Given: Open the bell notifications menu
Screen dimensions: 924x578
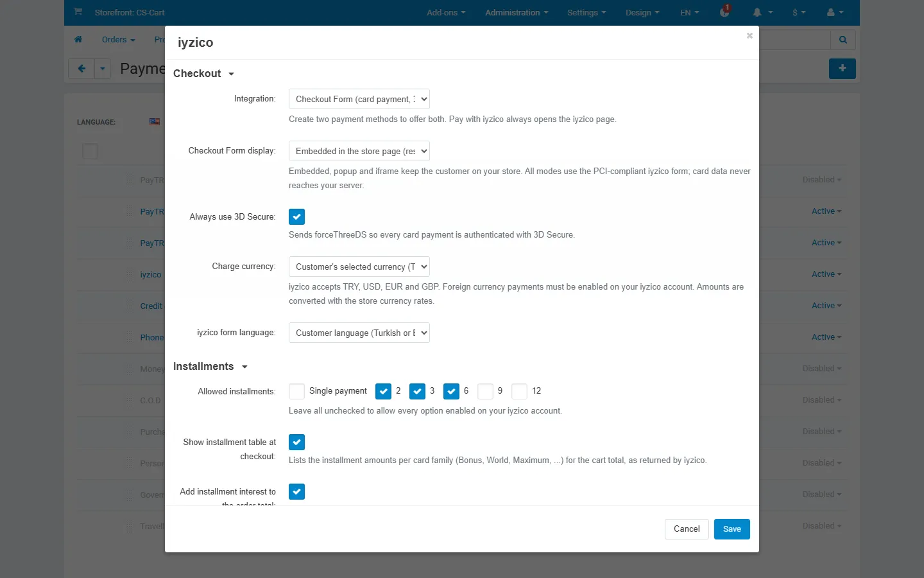Looking at the screenshot, I should point(762,13).
